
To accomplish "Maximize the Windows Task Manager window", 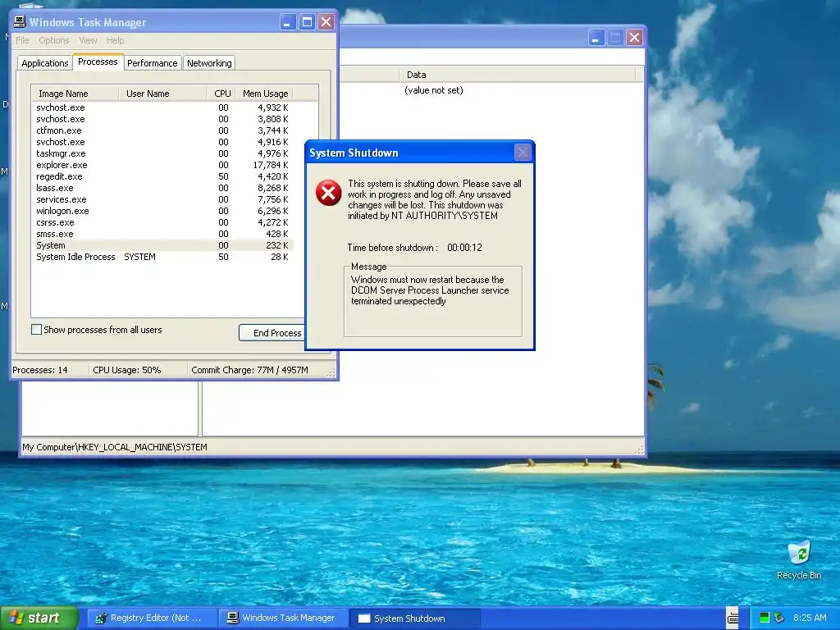I will pyautogui.click(x=307, y=22).
